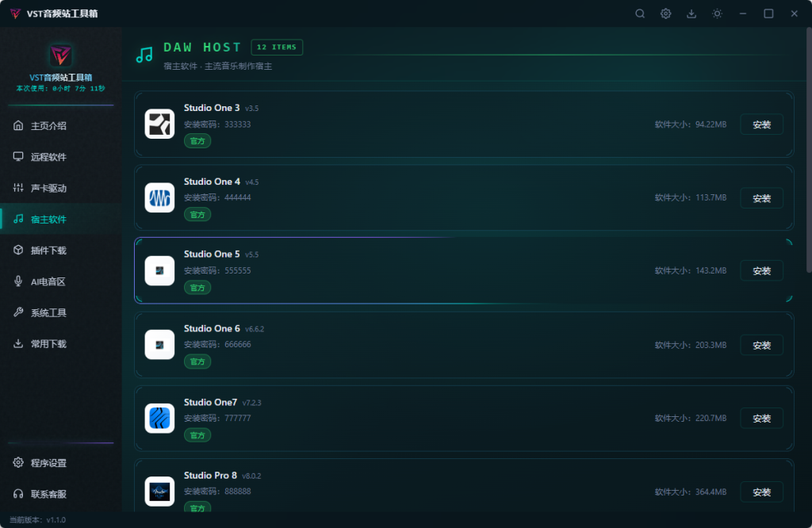Click wrench icon beside 系统工具
This screenshot has height=528, width=812.
point(18,312)
